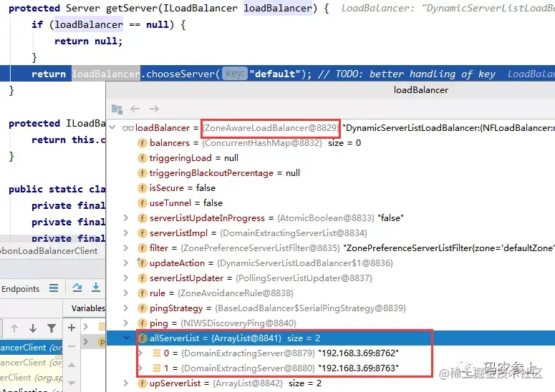Go back with the left arrow icon

pos(135,109)
